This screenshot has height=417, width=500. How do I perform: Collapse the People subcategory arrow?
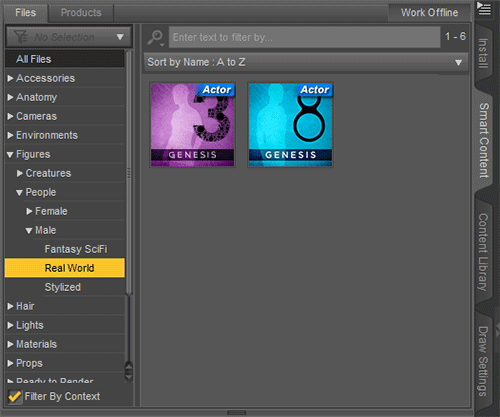[x=20, y=193]
